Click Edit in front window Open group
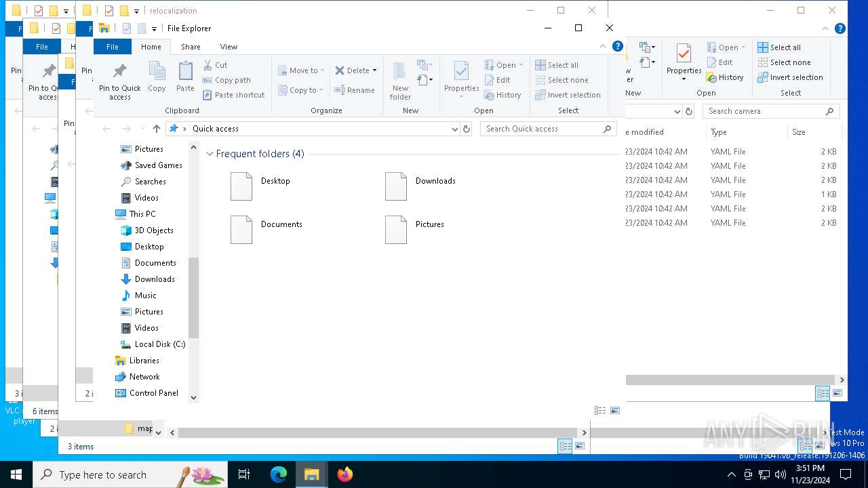 (x=497, y=80)
